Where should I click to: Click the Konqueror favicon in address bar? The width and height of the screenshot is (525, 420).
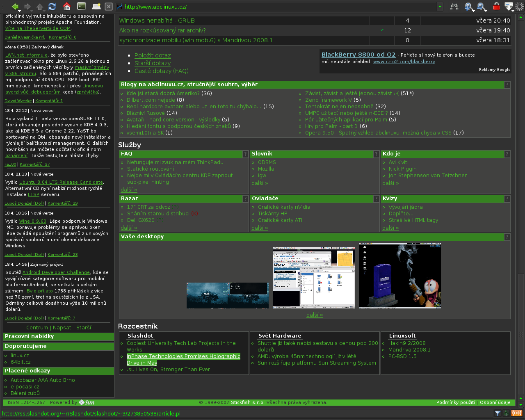[120, 7]
